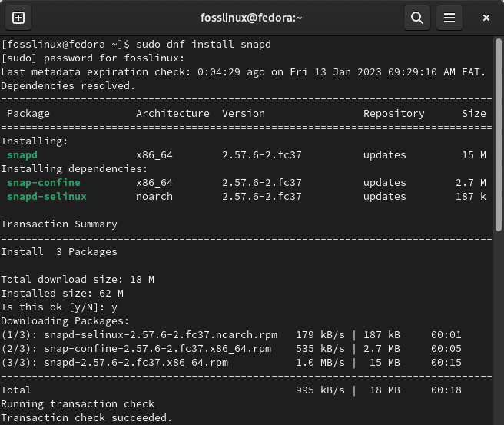504x425 pixels.
Task: Click the 'Size' column header
Action: click(x=474, y=114)
